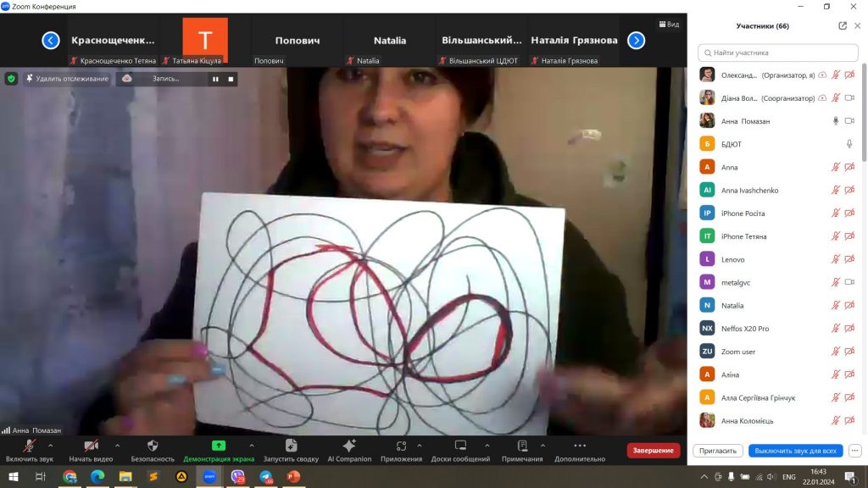The width and height of the screenshot is (868, 488).
Task: Toggle microphone for participant БДЮТ
Action: point(849,144)
